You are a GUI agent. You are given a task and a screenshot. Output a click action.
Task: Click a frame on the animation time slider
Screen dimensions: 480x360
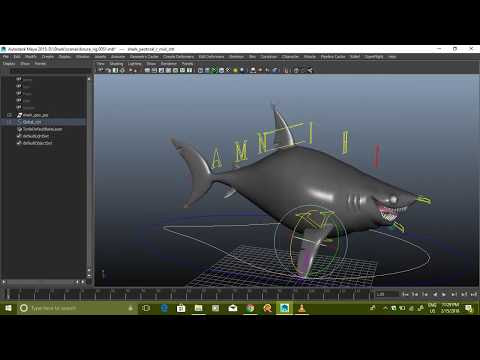pos(188,294)
